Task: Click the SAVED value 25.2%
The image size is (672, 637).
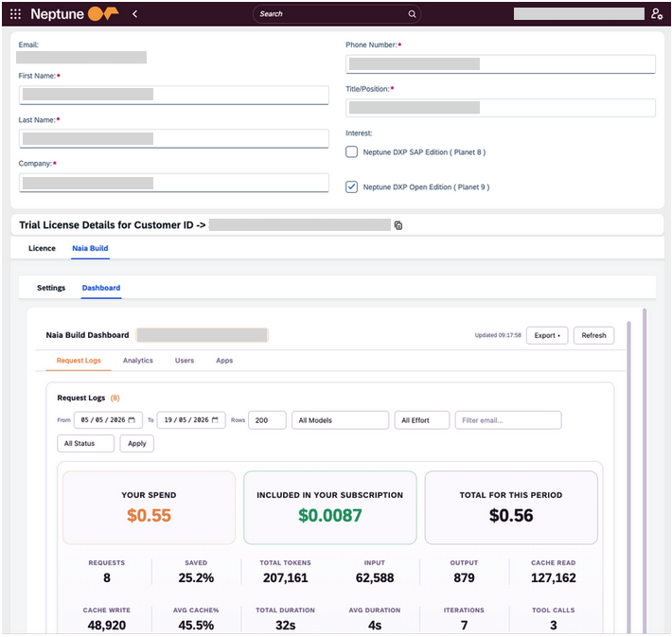Action: click(x=196, y=578)
